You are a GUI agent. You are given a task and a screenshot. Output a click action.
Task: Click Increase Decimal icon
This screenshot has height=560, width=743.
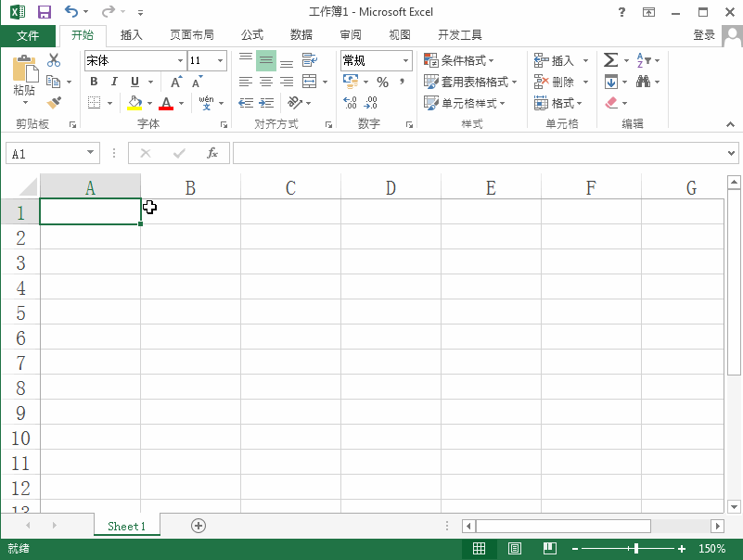point(348,103)
